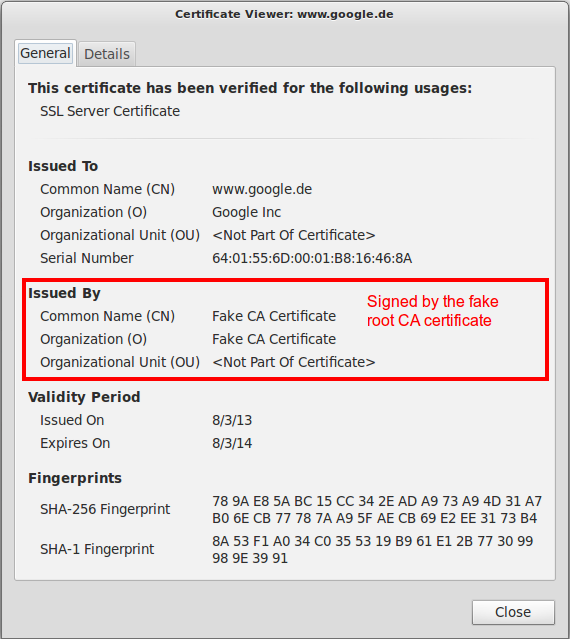
Task: Select the General tab
Action: click(x=45, y=53)
